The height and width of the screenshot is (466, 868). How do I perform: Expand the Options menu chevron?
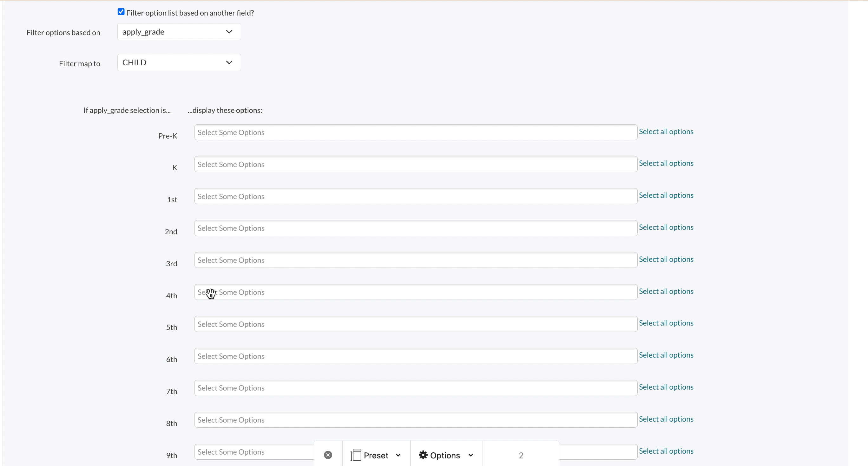click(x=471, y=455)
